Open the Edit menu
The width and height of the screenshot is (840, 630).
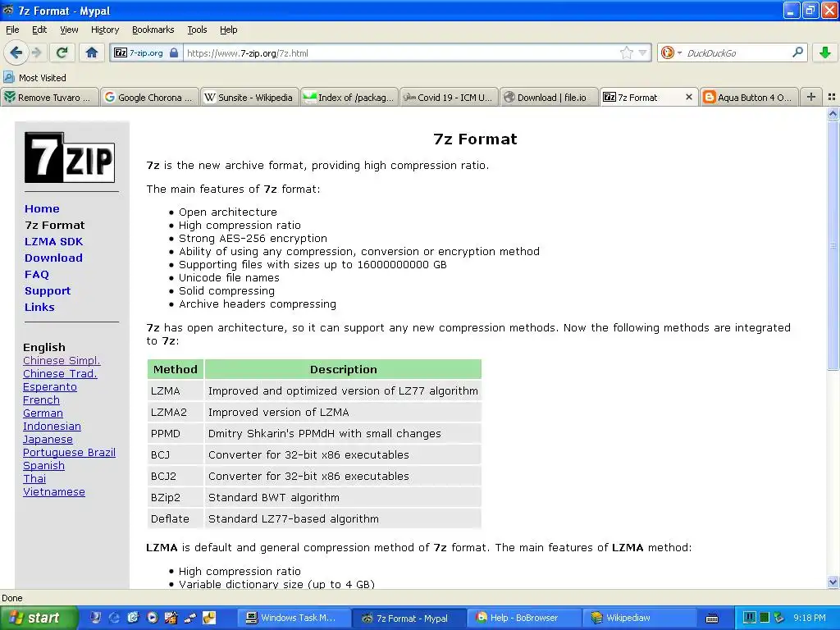coord(39,30)
